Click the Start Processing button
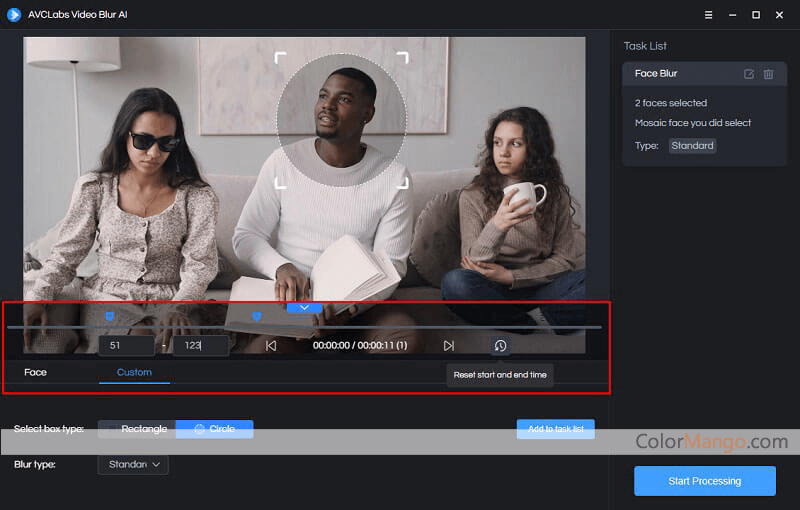Viewport: 800px width, 510px height. coord(704,481)
